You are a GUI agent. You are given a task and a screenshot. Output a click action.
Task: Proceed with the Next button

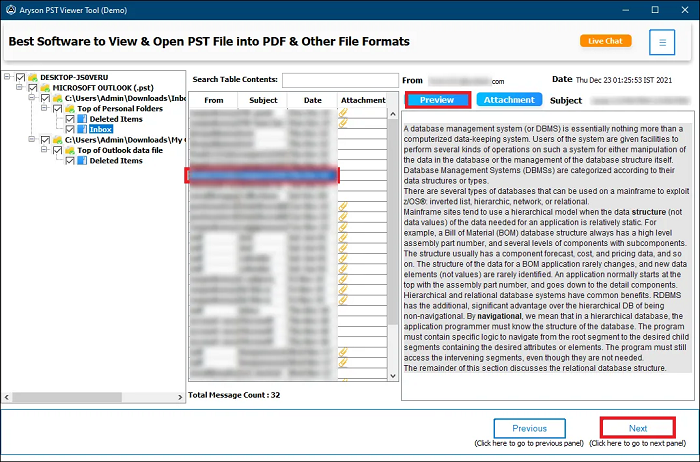[638, 428]
